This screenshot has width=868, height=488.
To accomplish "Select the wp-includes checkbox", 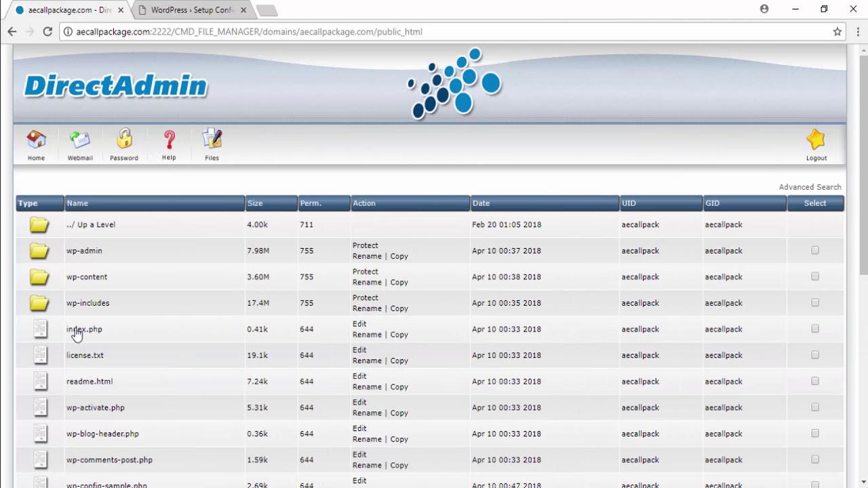I will pos(815,303).
